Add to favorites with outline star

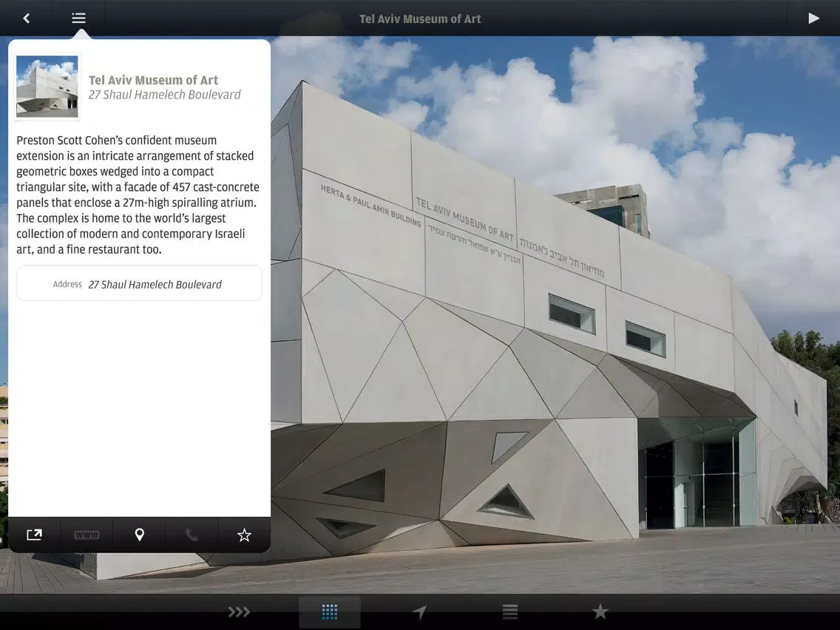click(x=244, y=535)
